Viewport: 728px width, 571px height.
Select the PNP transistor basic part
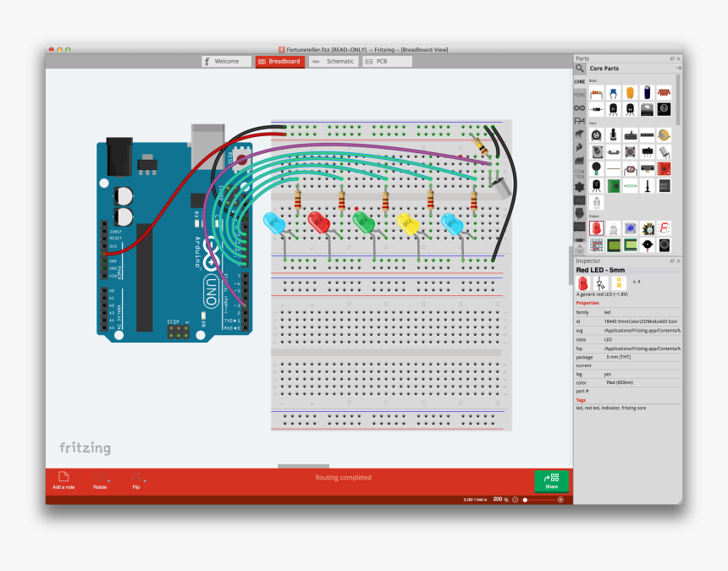point(613,110)
